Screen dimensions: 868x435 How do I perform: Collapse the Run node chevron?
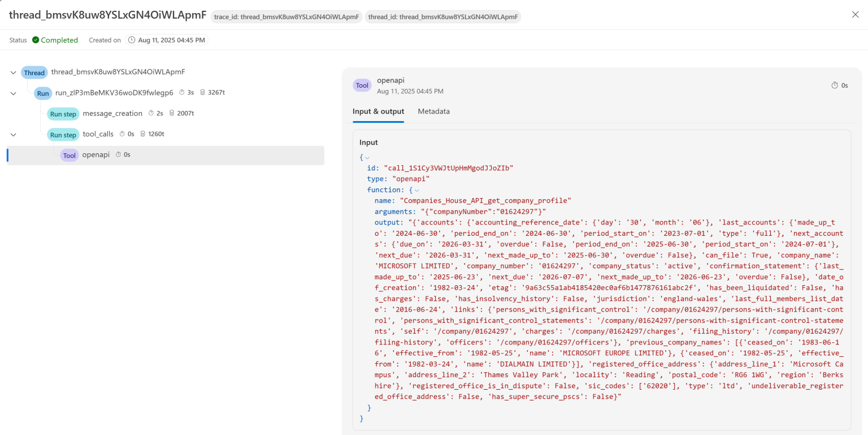click(13, 93)
